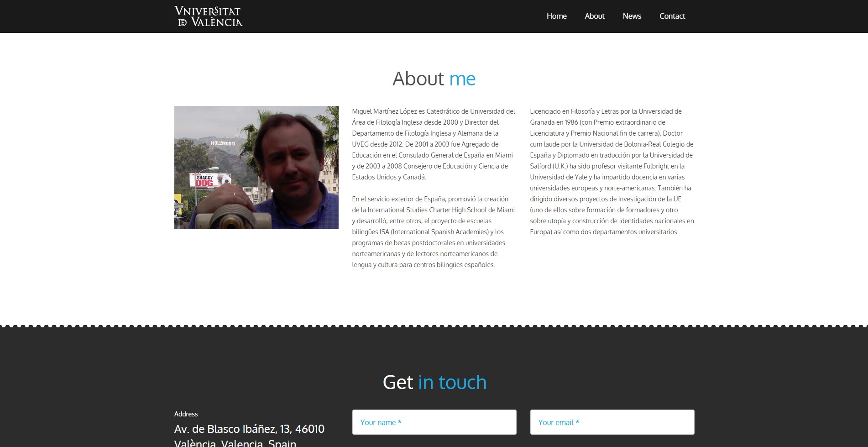Focus the Your email input field
This screenshot has height=447, width=868.
tap(612, 422)
